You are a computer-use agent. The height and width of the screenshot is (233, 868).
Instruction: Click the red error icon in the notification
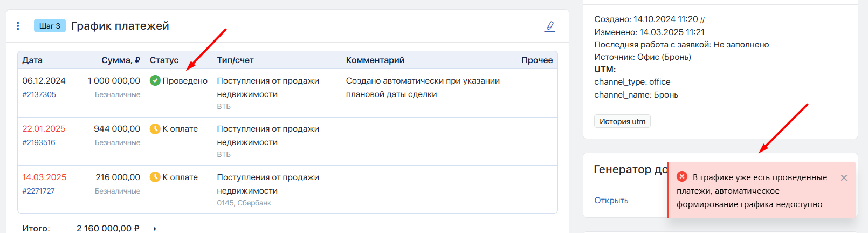682,176
